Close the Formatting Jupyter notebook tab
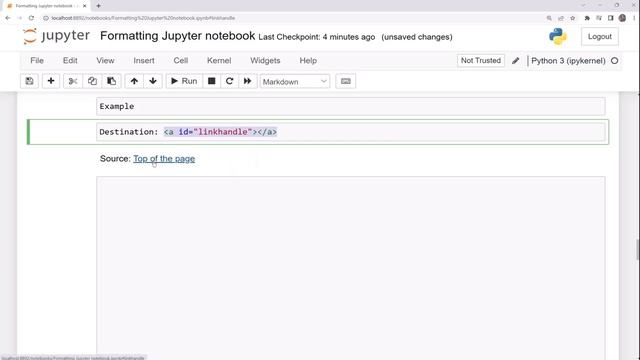 tap(84, 6)
